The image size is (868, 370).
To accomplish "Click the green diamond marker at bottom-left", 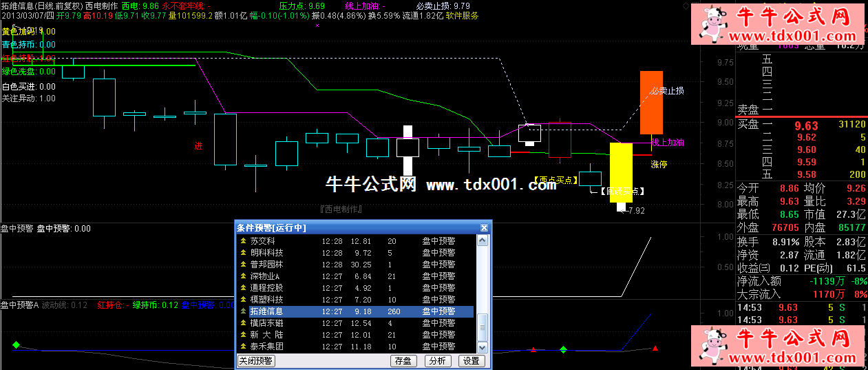I will (x=16, y=345).
